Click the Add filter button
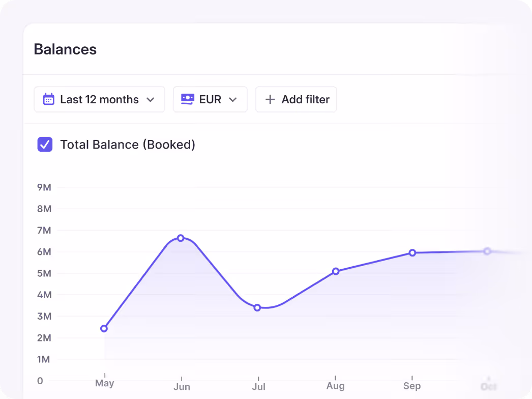This screenshot has width=532, height=399. click(296, 99)
